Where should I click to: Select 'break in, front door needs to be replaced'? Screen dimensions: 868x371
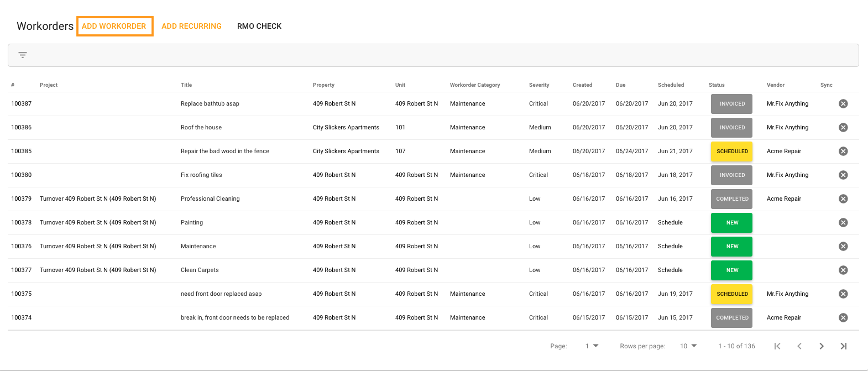pyautogui.click(x=235, y=317)
